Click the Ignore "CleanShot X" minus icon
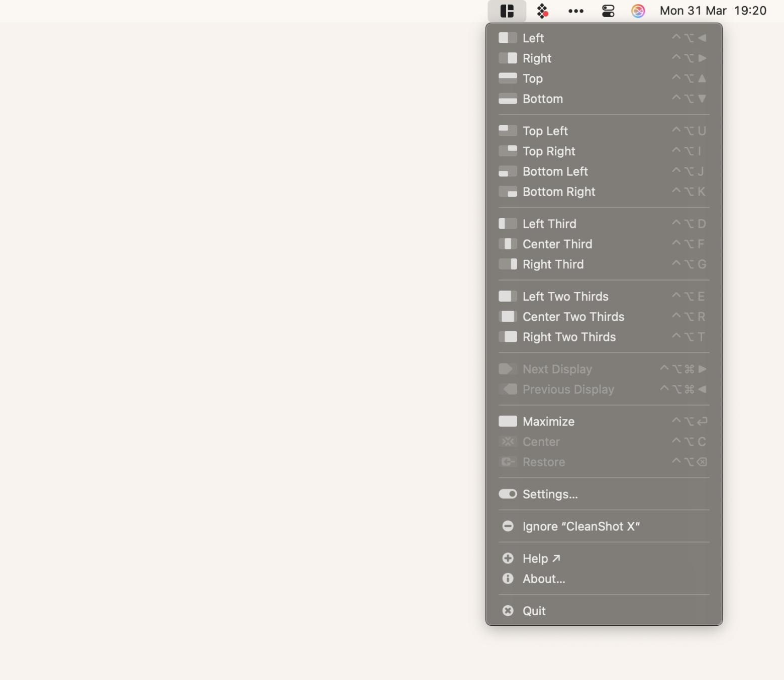The width and height of the screenshot is (784, 680). click(508, 526)
